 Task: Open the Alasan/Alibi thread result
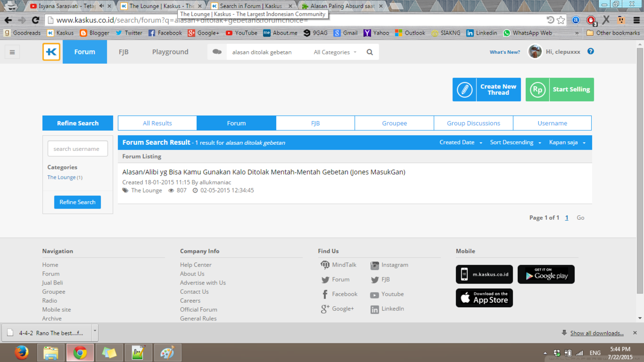(264, 172)
